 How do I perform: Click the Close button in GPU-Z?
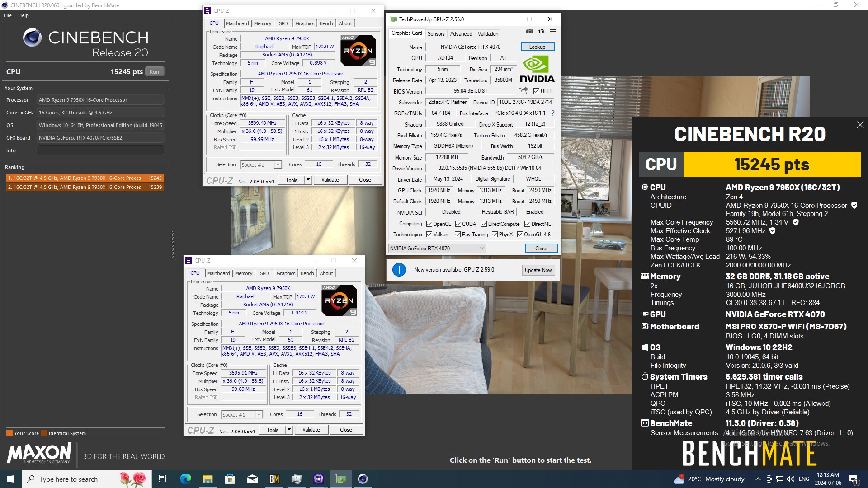(x=541, y=249)
